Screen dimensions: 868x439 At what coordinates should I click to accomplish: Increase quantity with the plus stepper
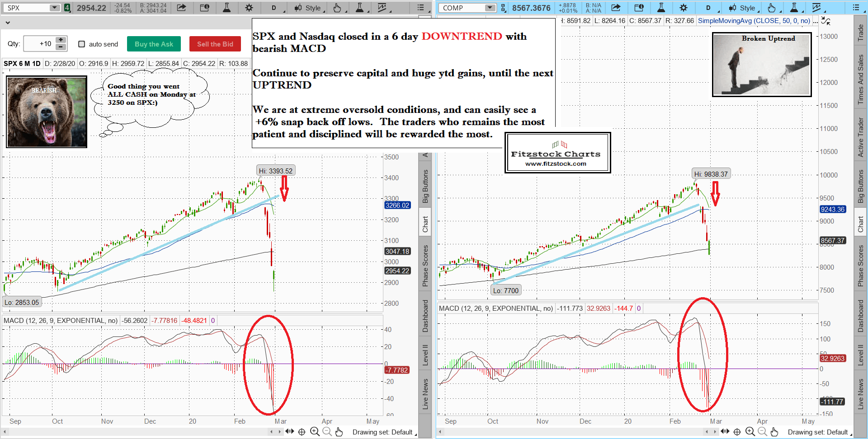coord(61,40)
